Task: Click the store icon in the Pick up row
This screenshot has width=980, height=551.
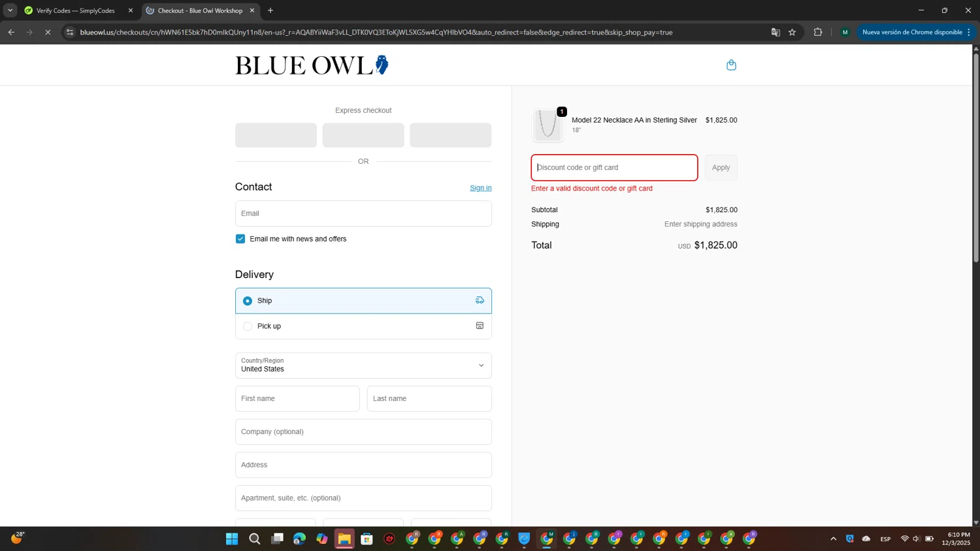Action: click(x=480, y=326)
